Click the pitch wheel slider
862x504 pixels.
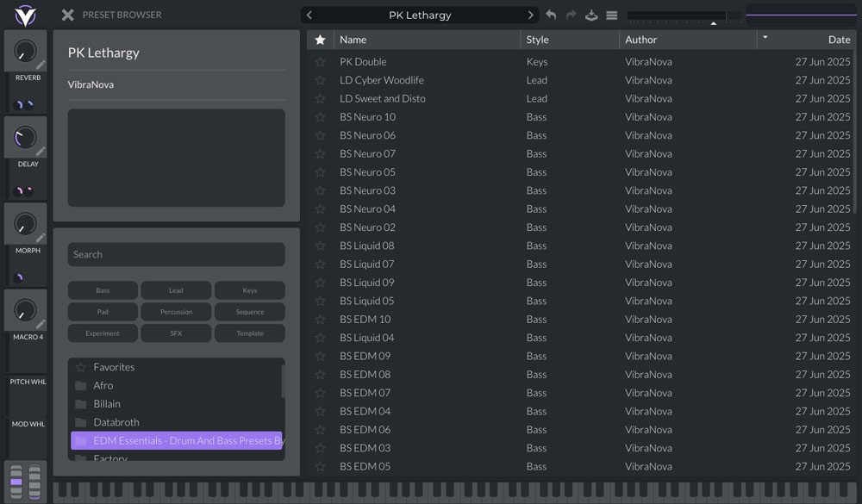(16, 482)
